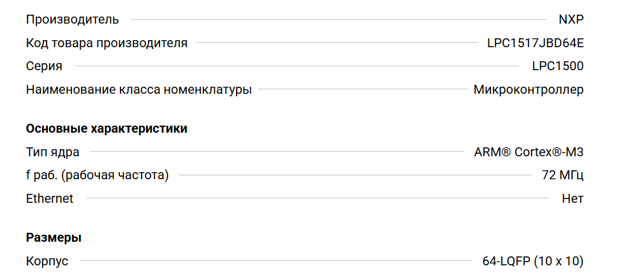Select the 72 МГц frequency value
This screenshot has height=280, width=644.
point(562,175)
